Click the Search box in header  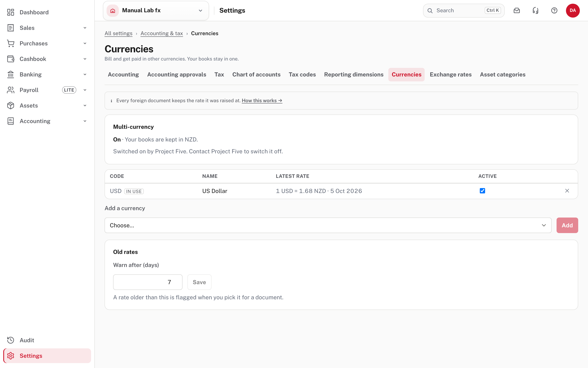464,10
